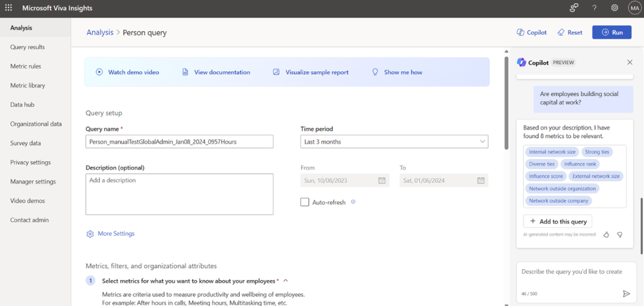Select the External network size chip
The image size is (644, 306).
click(596, 177)
